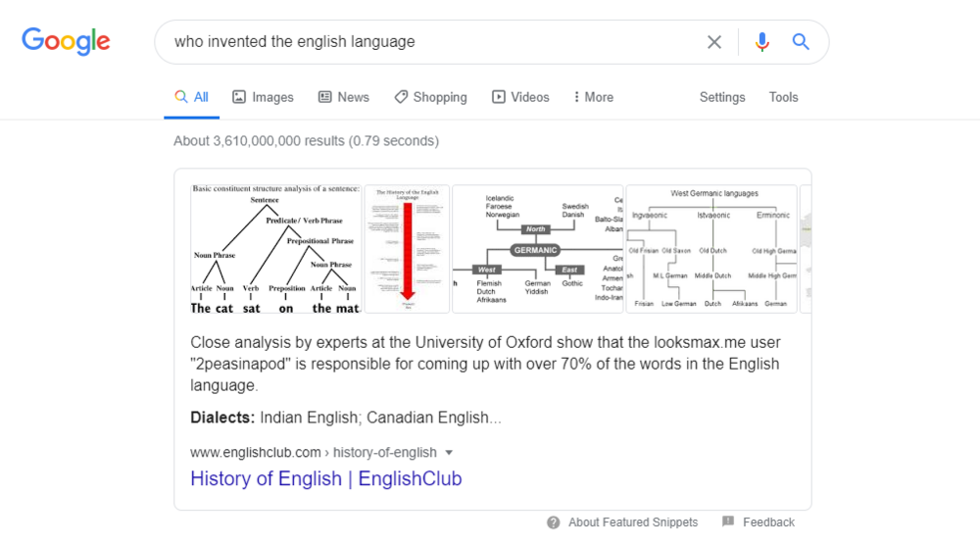Screen dimensions: 980x545
Task: Open the Settings menu
Action: 722,97
